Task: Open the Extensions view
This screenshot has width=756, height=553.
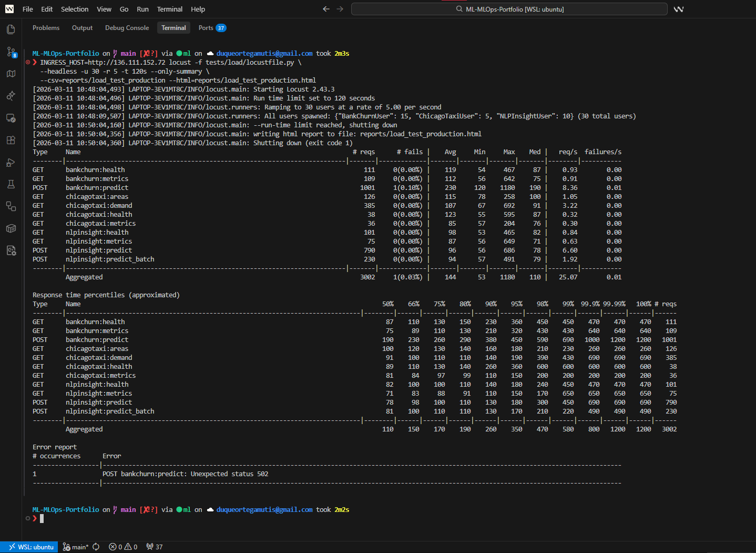Action: point(11,140)
